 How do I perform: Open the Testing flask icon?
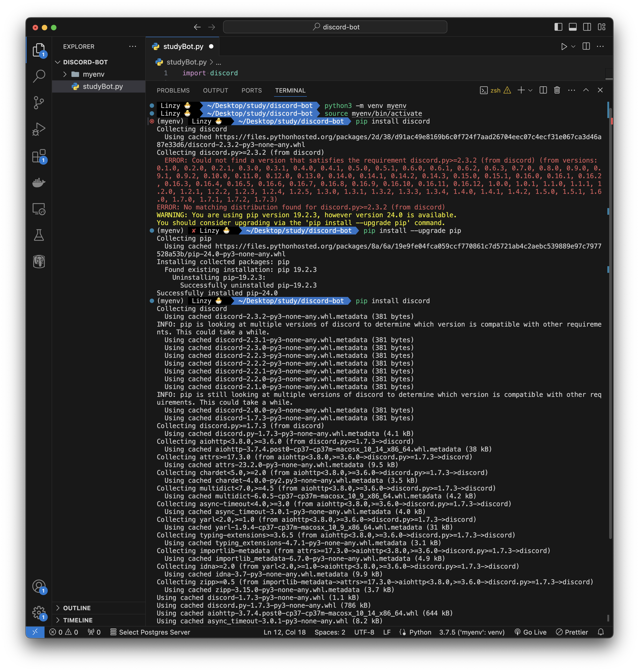click(39, 235)
